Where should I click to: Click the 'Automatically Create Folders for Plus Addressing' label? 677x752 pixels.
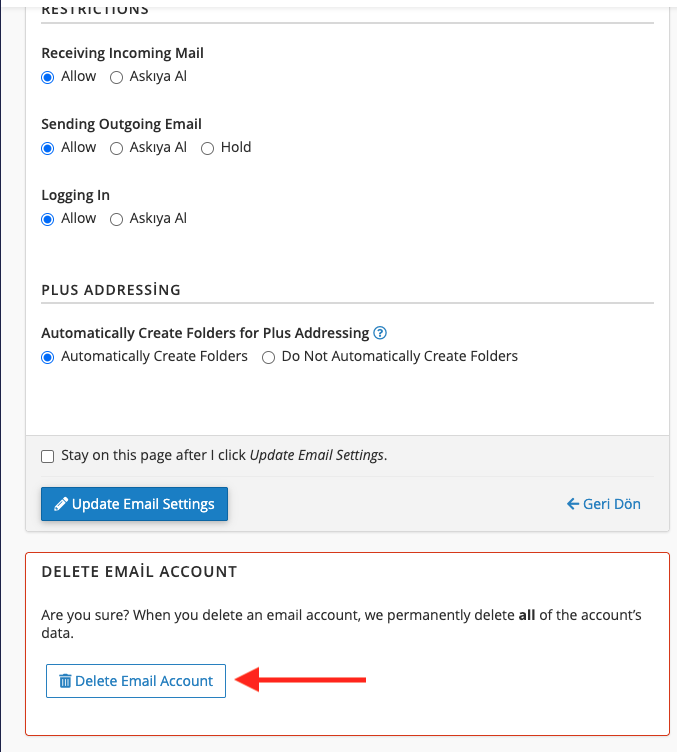(x=205, y=333)
